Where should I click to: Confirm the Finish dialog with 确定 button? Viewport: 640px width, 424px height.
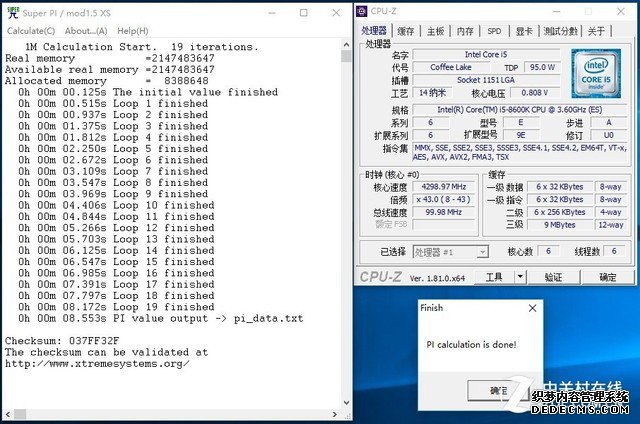pos(498,391)
